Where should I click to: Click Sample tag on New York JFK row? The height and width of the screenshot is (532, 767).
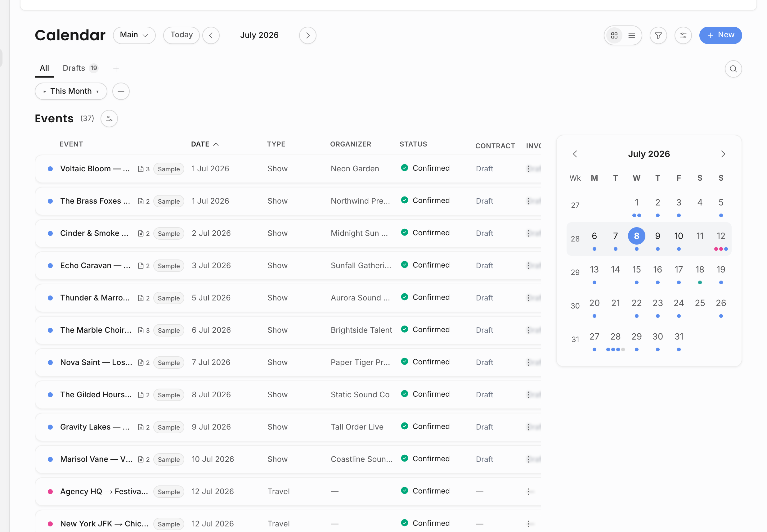(168, 524)
